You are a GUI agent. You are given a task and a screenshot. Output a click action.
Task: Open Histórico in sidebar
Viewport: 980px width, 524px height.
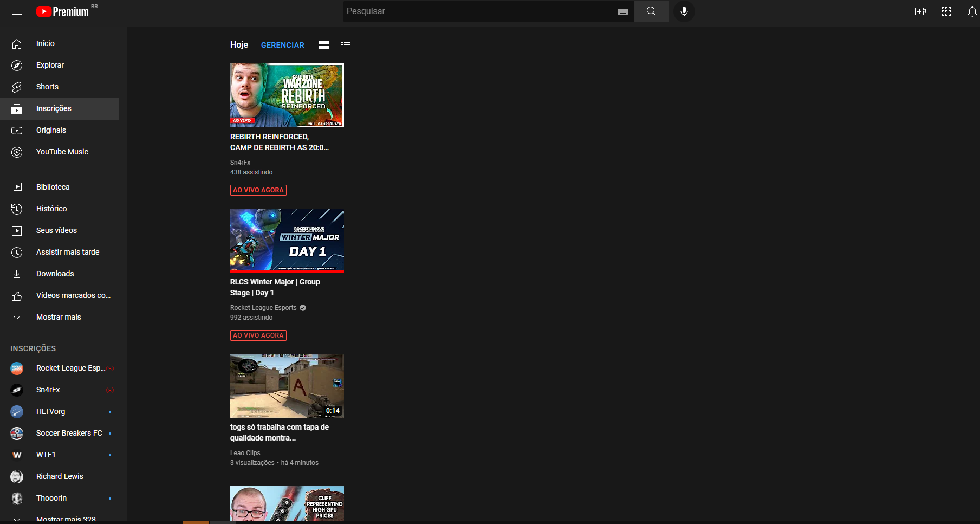[x=60, y=209]
